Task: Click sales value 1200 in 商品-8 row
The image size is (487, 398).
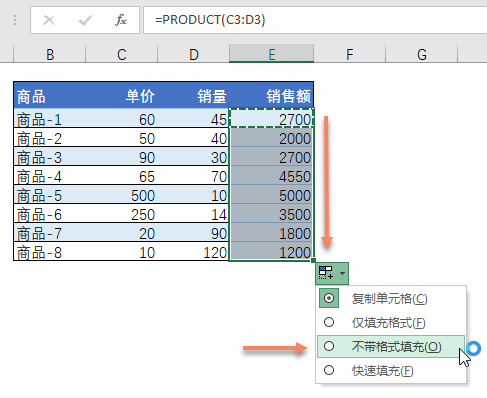Action: point(272,252)
